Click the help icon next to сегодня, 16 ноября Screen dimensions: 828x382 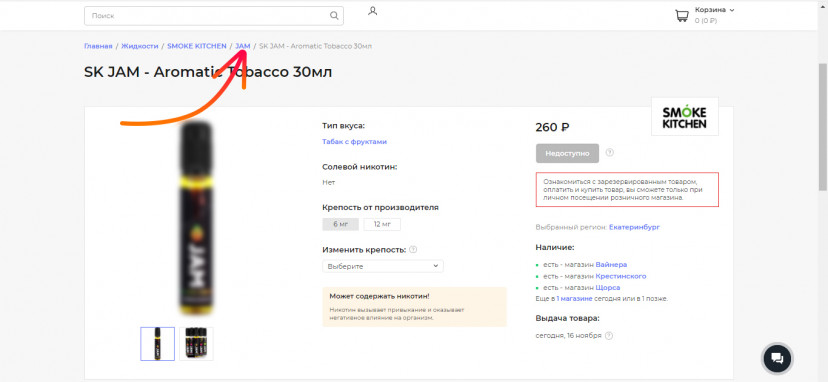coord(609,336)
